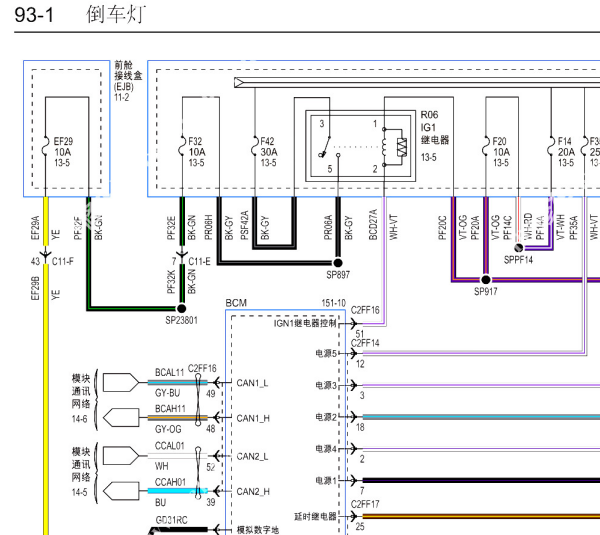The height and width of the screenshot is (535, 600).
Task: Click the CAN2_H pin label
Action: [253, 492]
